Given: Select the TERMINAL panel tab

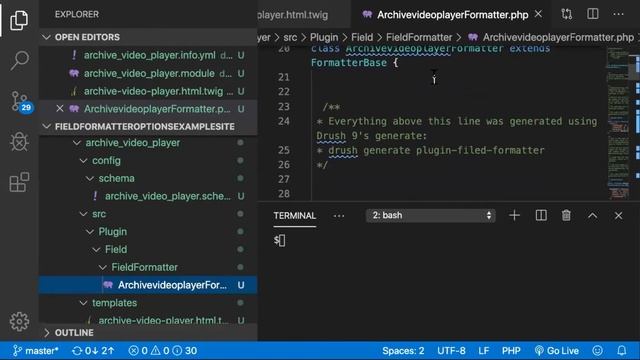Looking at the screenshot, I should click(295, 216).
